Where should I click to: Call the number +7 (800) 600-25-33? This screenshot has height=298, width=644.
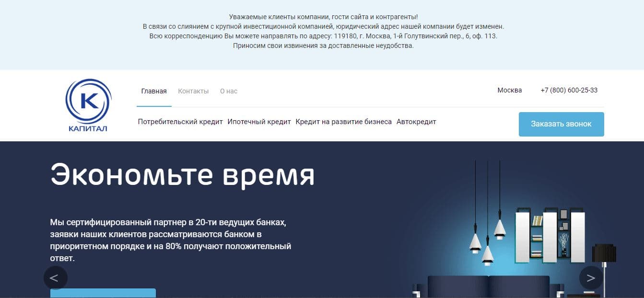[x=568, y=90]
